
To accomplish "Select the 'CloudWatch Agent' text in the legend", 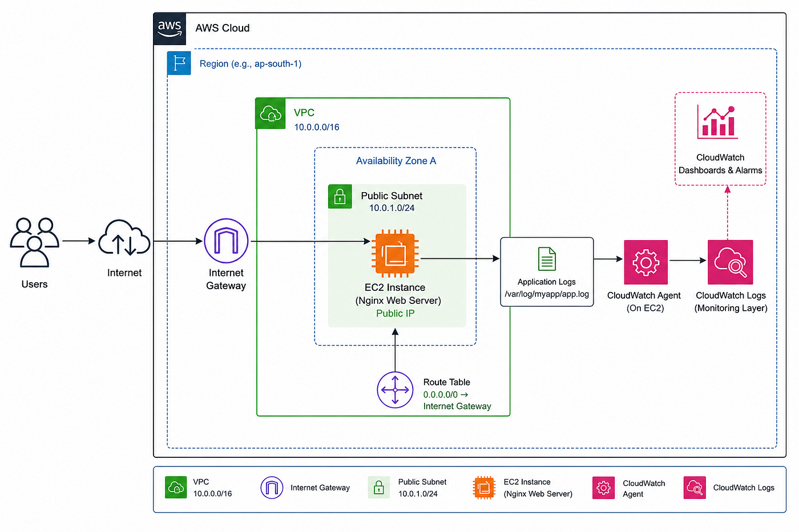I will tap(644, 489).
